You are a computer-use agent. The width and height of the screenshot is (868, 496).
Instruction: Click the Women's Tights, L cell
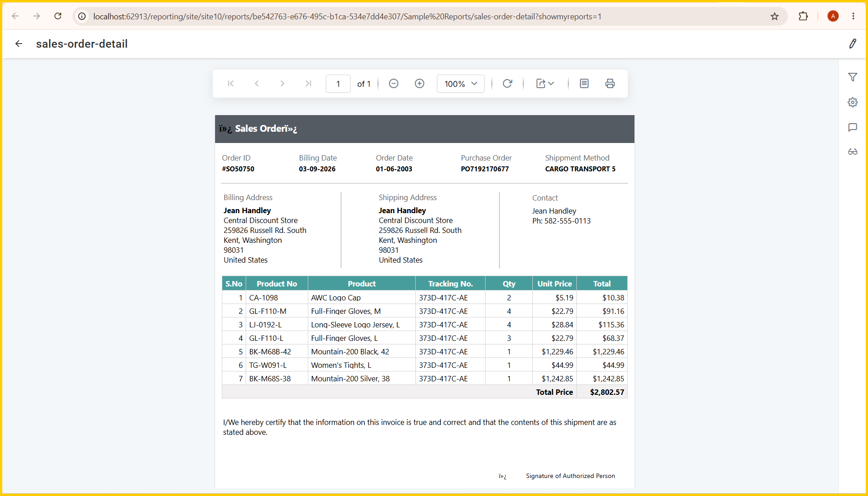tap(362, 365)
